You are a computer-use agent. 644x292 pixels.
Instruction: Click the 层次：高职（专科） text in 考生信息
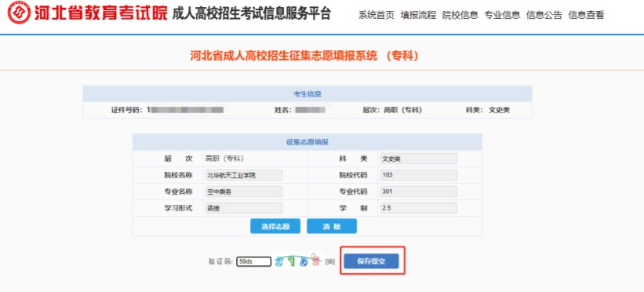[392, 110]
